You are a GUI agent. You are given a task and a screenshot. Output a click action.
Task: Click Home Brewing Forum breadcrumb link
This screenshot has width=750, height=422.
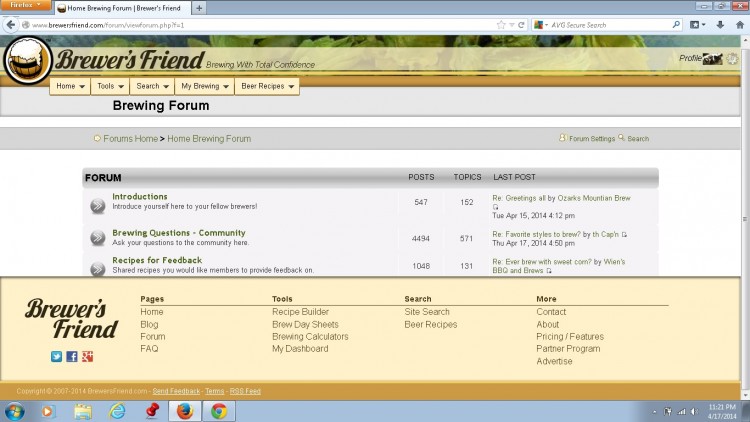tap(209, 138)
